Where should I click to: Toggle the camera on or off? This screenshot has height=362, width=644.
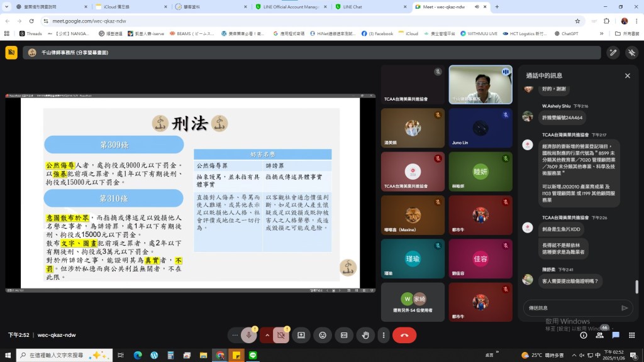point(281,335)
